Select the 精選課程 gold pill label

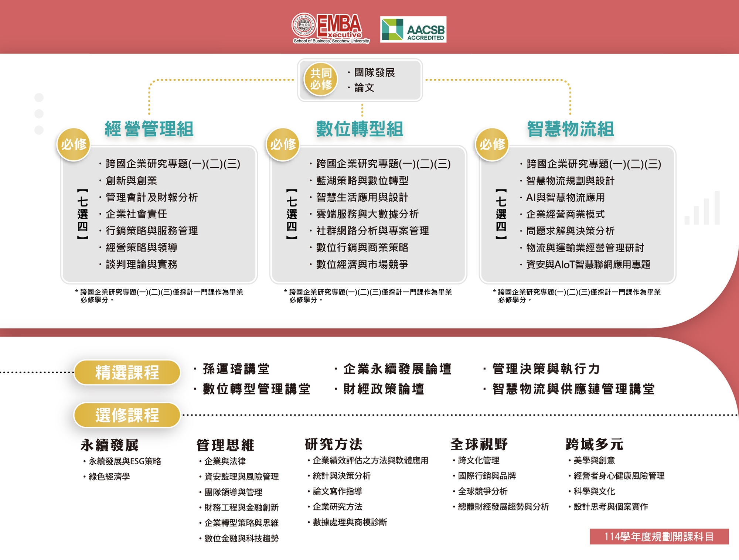(127, 372)
